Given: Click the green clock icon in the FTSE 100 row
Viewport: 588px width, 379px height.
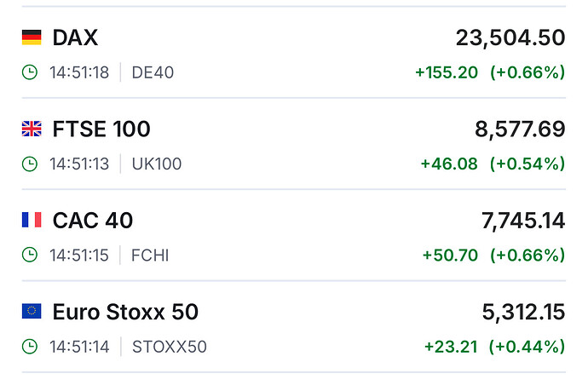Looking at the screenshot, I should click(x=30, y=164).
